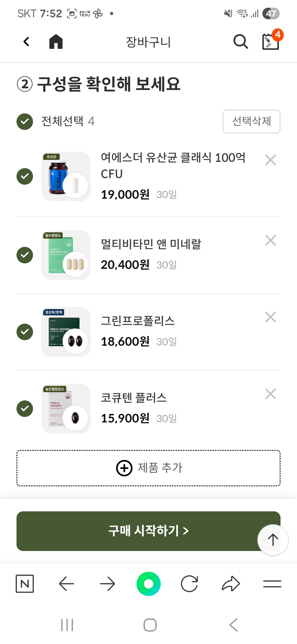Reload page with the refresh icon
The height and width of the screenshot is (644, 297).
tap(189, 583)
